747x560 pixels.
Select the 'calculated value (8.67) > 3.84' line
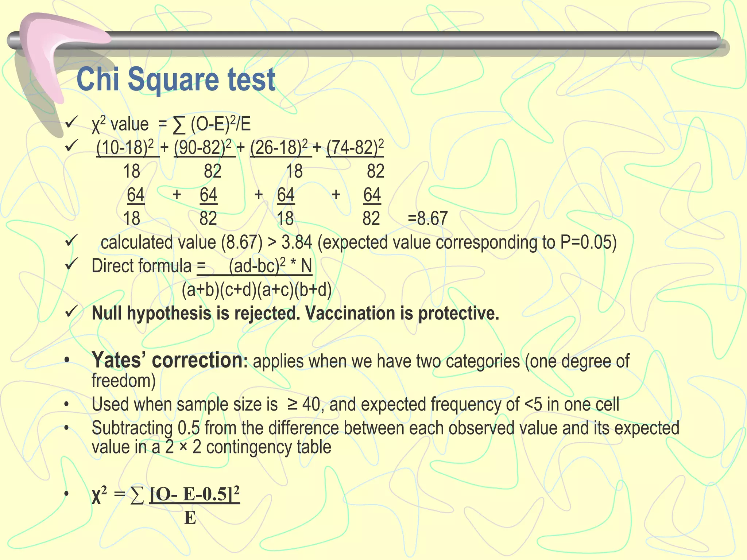[359, 242]
